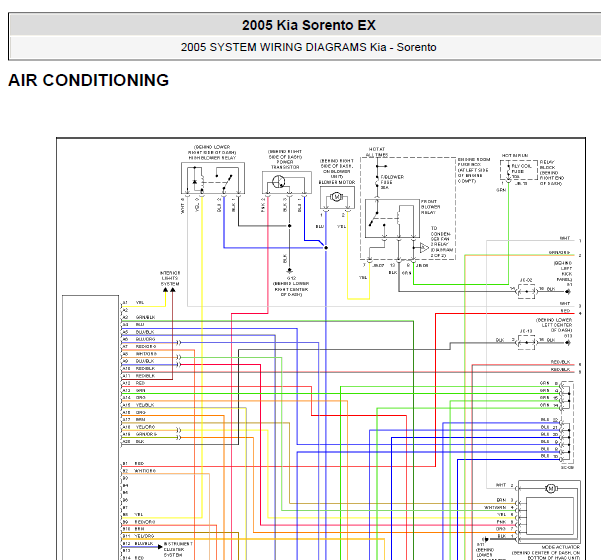Click the "HIGH BLOWER RELAY" label
This screenshot has width=601, height=560.
click(x=212, y=158)
